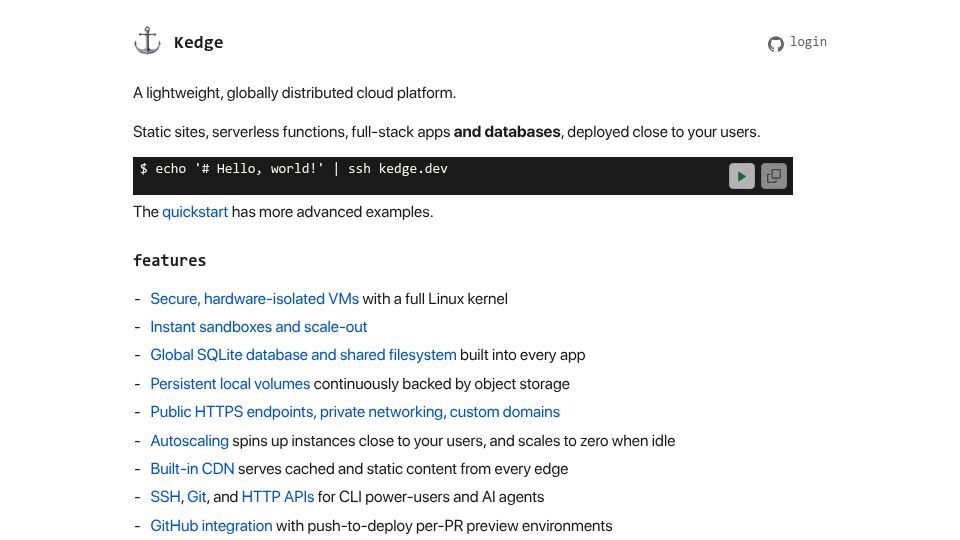This screenshot has width=960, height=540.
Task: Open the Autoscaling link
Action: click(x=189, y=441)
